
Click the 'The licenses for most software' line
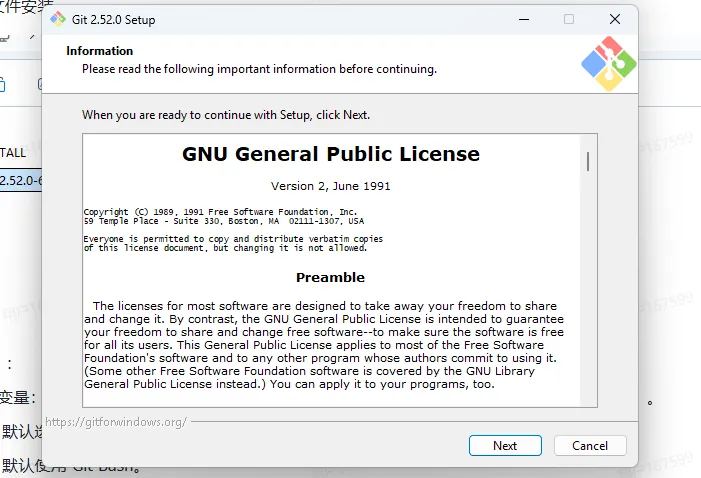pos(325,306)
